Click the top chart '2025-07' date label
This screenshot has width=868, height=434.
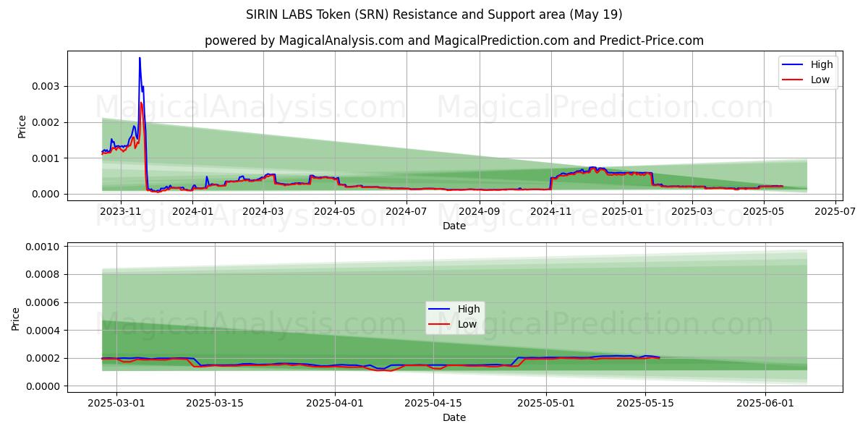tap(836, 212)
